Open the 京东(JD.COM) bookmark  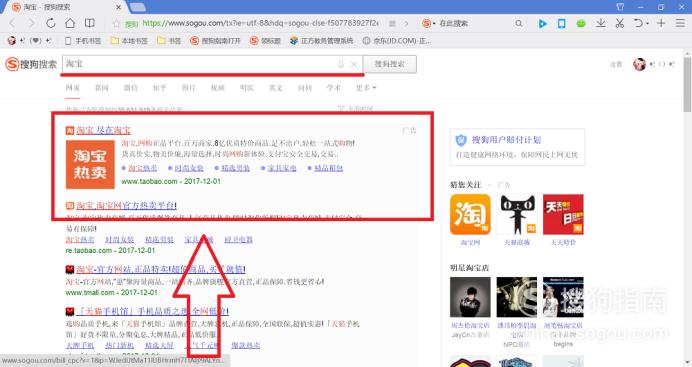397,41
